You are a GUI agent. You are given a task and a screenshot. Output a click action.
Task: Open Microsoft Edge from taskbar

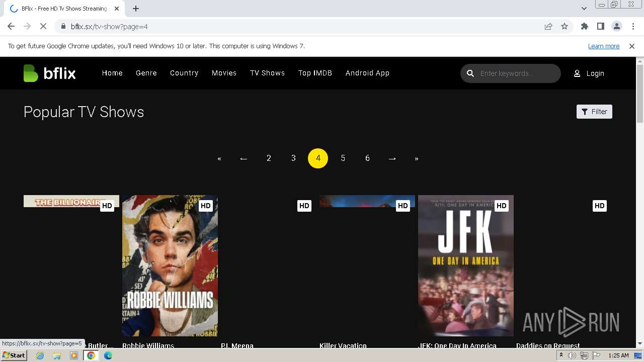pos(108,355)
